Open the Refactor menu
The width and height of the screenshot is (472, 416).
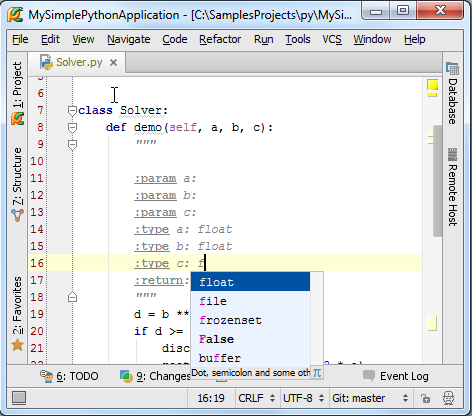[x=220, y=39]
